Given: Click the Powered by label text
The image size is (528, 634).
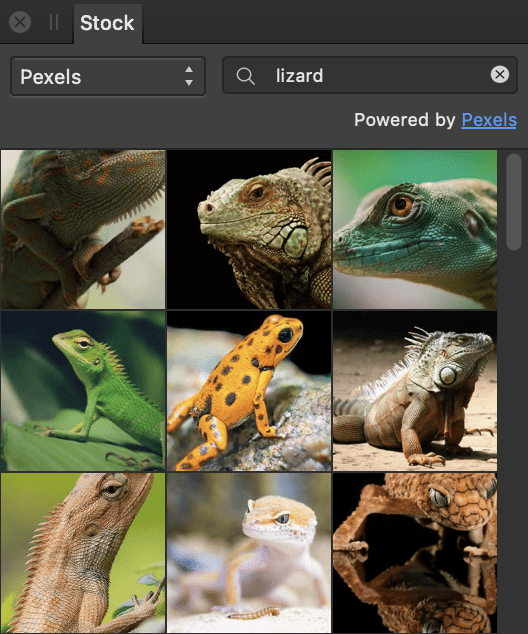Looking at the screenshot, I should coord(405,120).
